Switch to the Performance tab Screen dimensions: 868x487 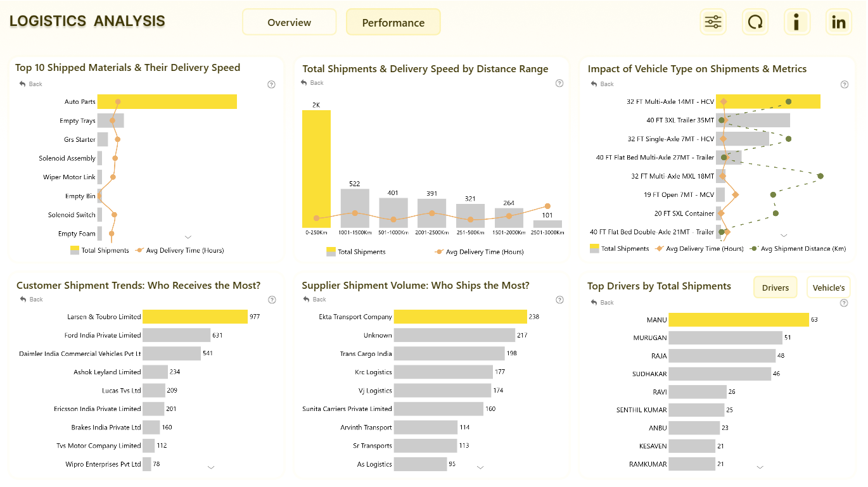[x=393, y=22]
